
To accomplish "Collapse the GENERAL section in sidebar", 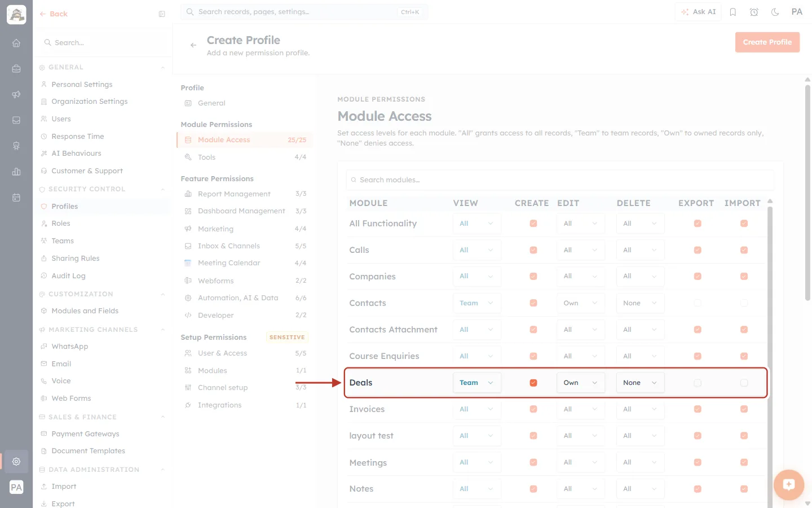I will [x=163, y=68].
